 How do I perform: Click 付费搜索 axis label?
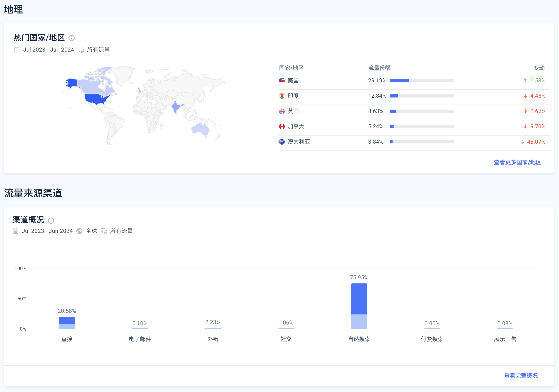pyautogui.click(x=432, y=339)
